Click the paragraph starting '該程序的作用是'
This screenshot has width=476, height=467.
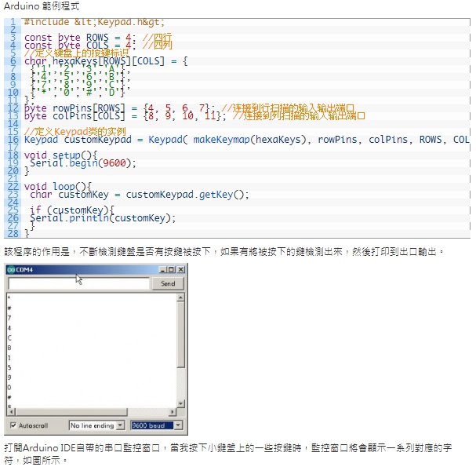point(223,252)
